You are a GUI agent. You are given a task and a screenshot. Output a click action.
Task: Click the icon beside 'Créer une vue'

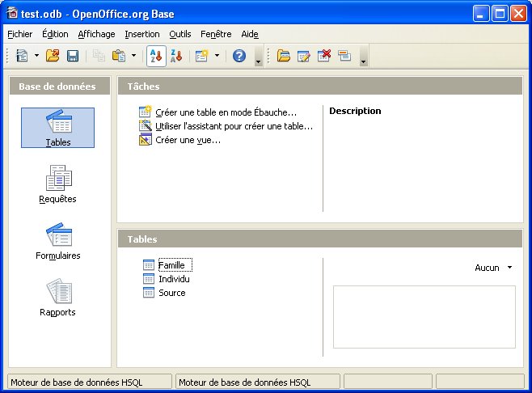click(x=146, y=139)
